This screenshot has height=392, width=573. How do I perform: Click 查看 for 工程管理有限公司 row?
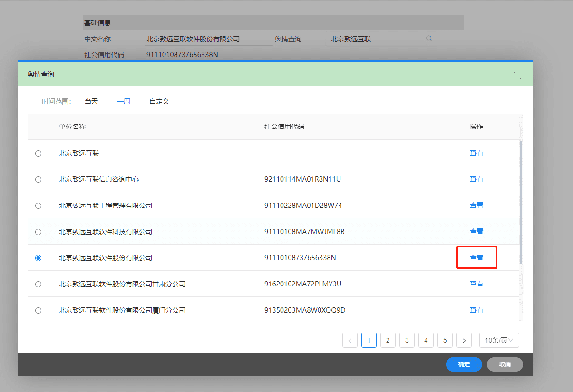(x=476, y=205)
